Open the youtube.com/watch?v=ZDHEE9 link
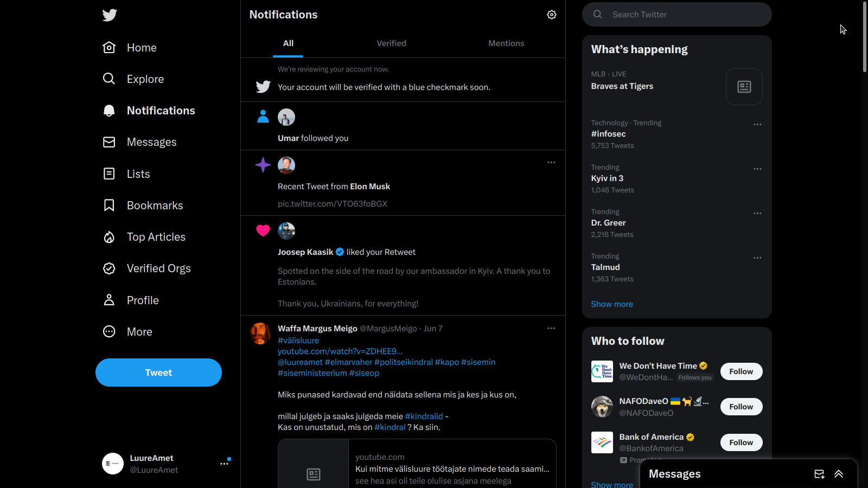 (x=340, y=351)
